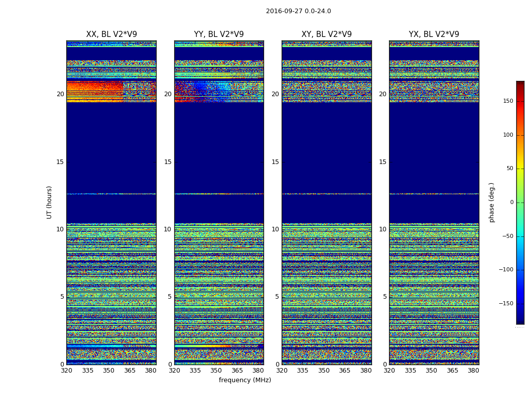
Task: Click the YX plot x-axis tick '380'
Action: (473, 371)
